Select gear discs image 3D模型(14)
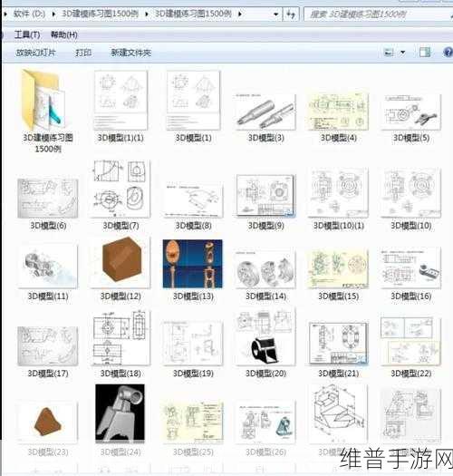The image size is (453, 476). (265, 268)
